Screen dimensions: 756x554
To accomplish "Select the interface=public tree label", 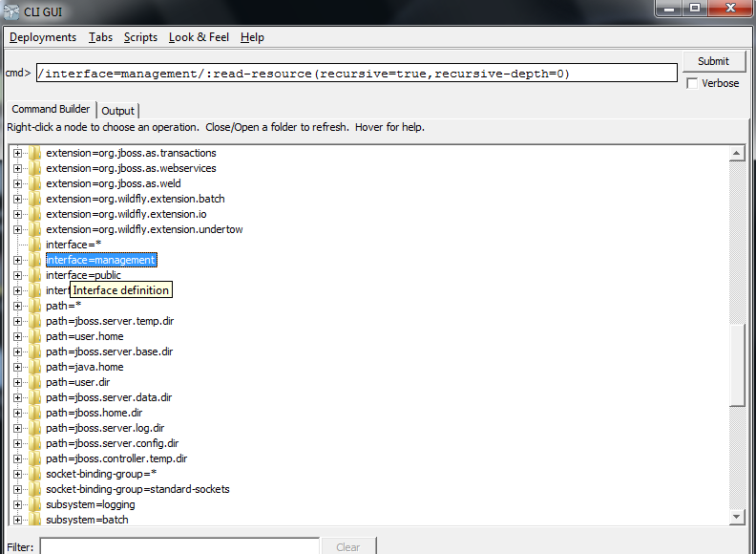I will tap(83, 275).
